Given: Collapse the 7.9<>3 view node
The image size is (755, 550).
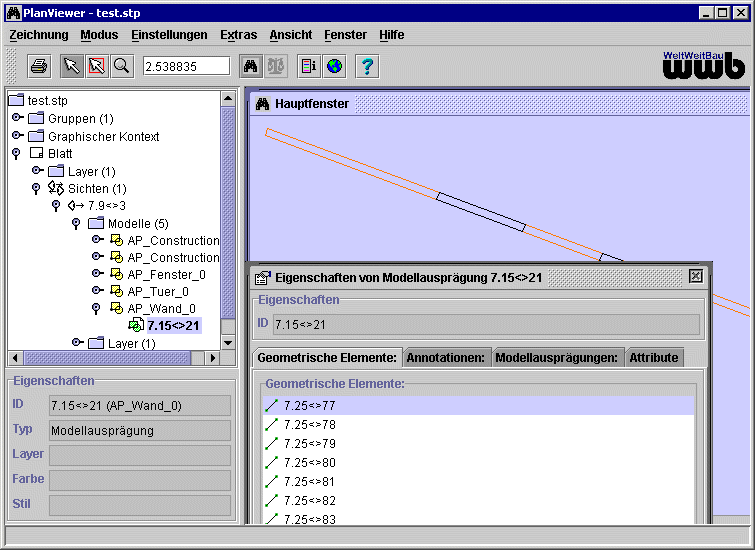Looking at the screenshot, I should pyautogui.click(x=56, y=206).
